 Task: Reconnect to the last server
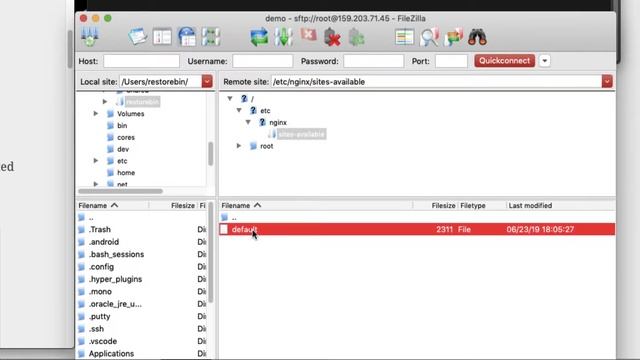(x=356, y=37)
